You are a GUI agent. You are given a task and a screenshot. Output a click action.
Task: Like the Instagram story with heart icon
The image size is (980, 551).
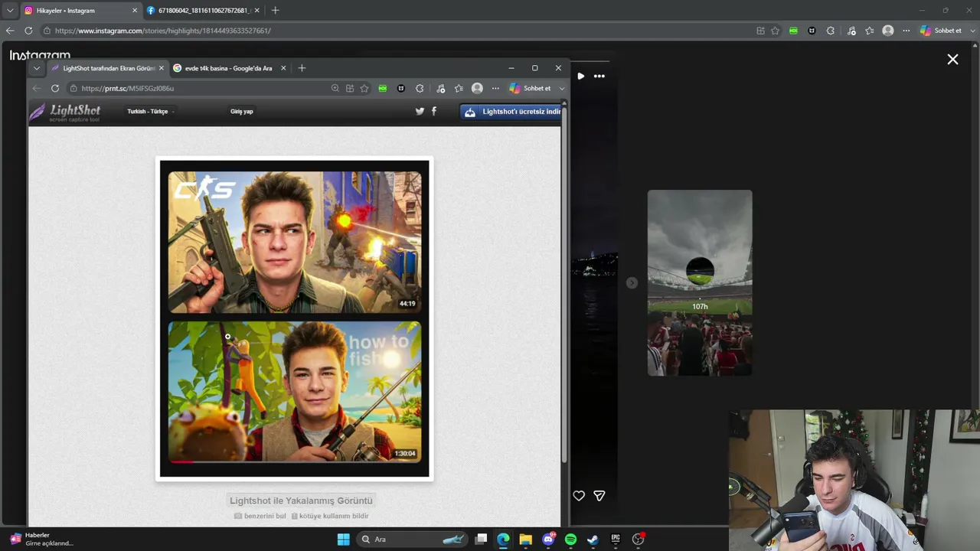[579, 496]
